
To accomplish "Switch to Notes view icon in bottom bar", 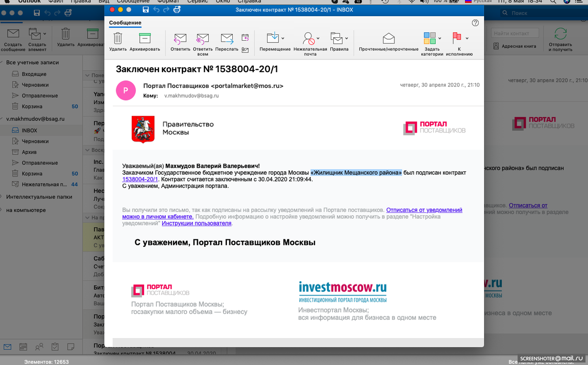I will pos(71,346).
